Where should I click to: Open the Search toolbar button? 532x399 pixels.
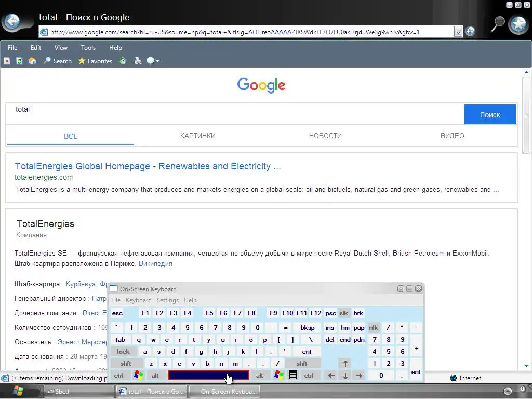(x=58, y=61)
